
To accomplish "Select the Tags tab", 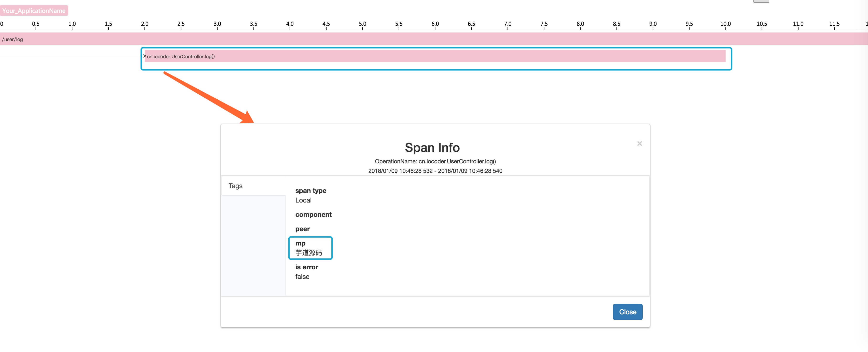I will [x=235, y=186].
